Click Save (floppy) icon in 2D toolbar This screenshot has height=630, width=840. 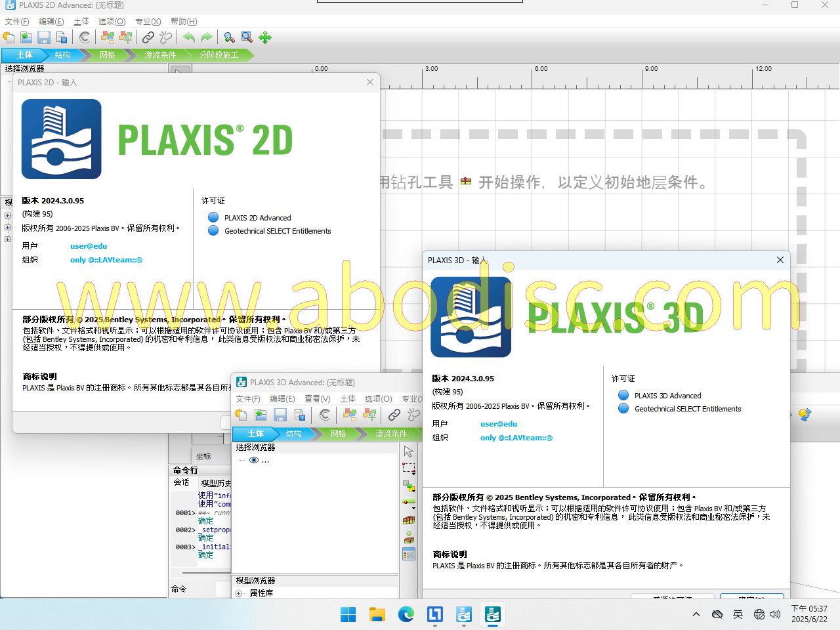[44, 37]
